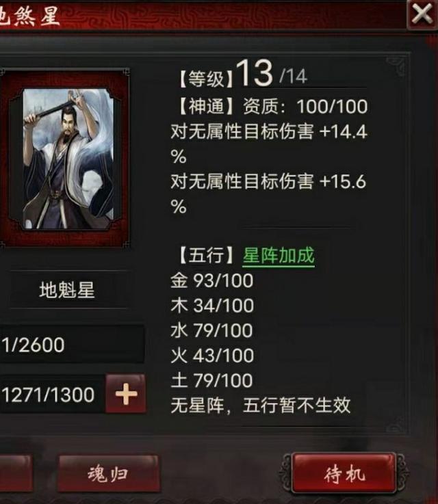
Task: Close the 地煞星 dialog with X
Action: pos(422,14)
